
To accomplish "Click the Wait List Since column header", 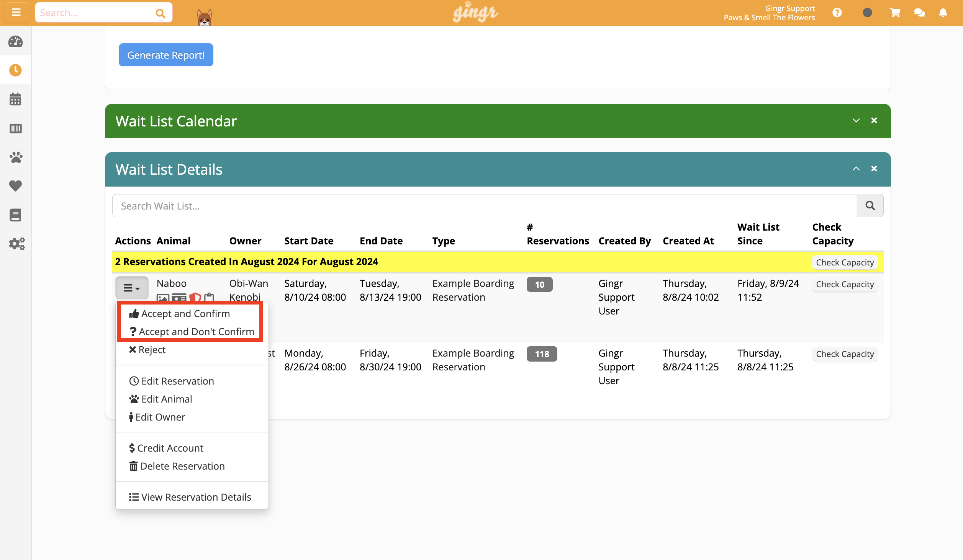I will [x=758, y=234].
